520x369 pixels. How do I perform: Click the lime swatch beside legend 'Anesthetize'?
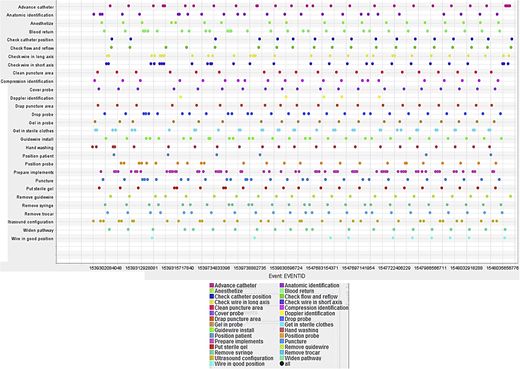point(212,291)
